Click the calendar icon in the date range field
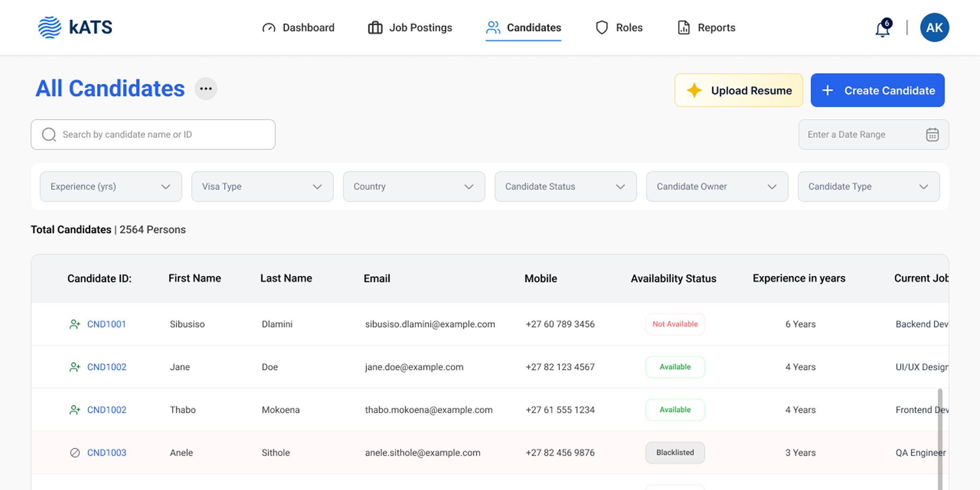Viewport: 980px width, 490px height. pos(932,134)
